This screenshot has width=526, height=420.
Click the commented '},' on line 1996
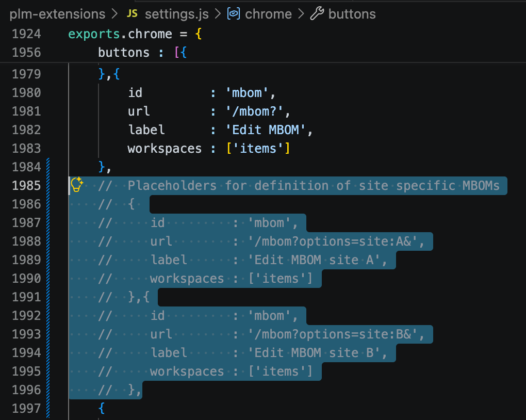pyautogui.click(x=134, y=390)
